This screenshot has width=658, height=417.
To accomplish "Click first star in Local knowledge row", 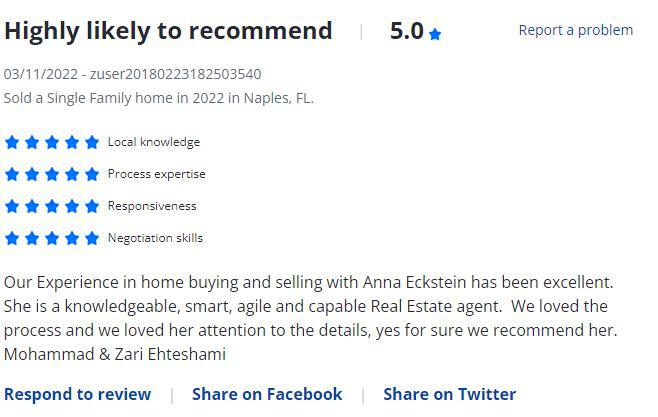I will point(12,142).
